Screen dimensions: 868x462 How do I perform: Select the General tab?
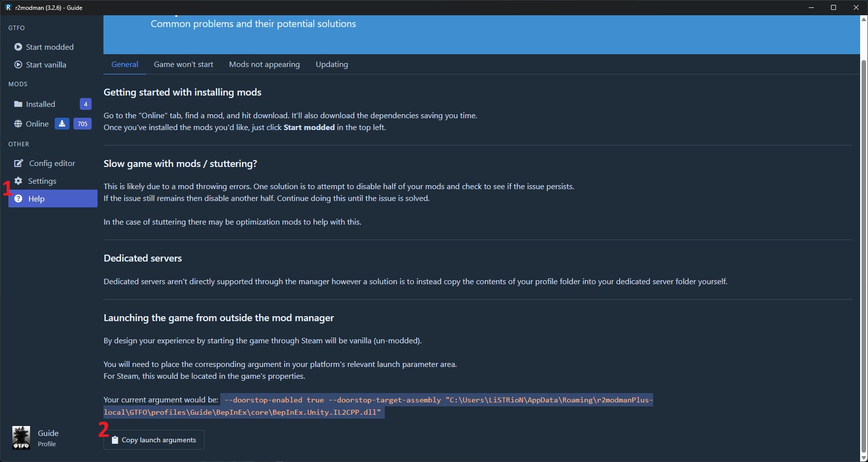click(125, 65)
